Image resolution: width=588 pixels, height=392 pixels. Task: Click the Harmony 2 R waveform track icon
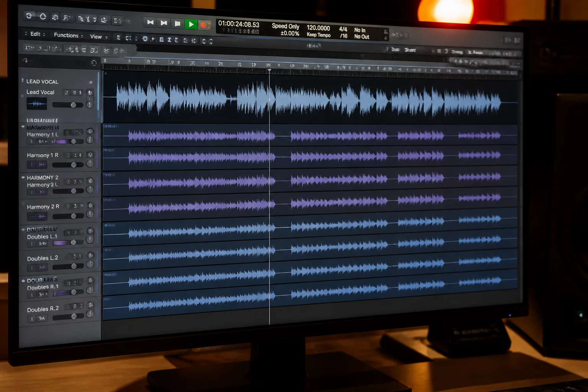point(37,217)
